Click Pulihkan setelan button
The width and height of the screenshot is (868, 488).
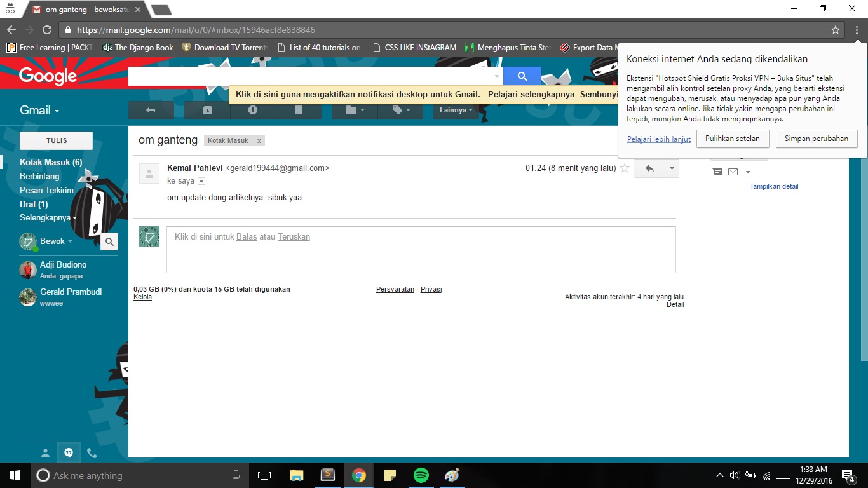click(733, 139)
